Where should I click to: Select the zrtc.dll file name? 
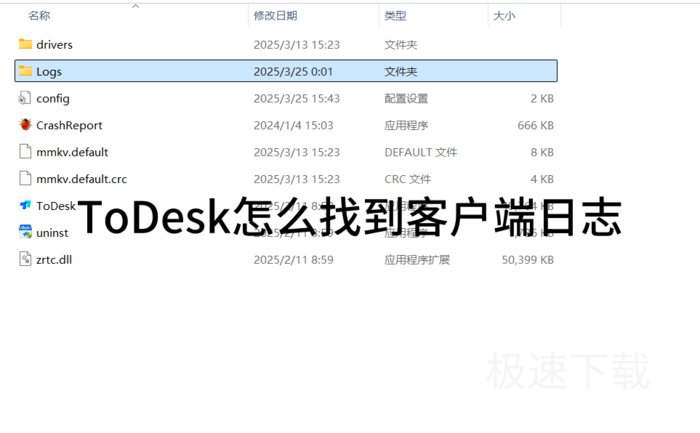54,259
